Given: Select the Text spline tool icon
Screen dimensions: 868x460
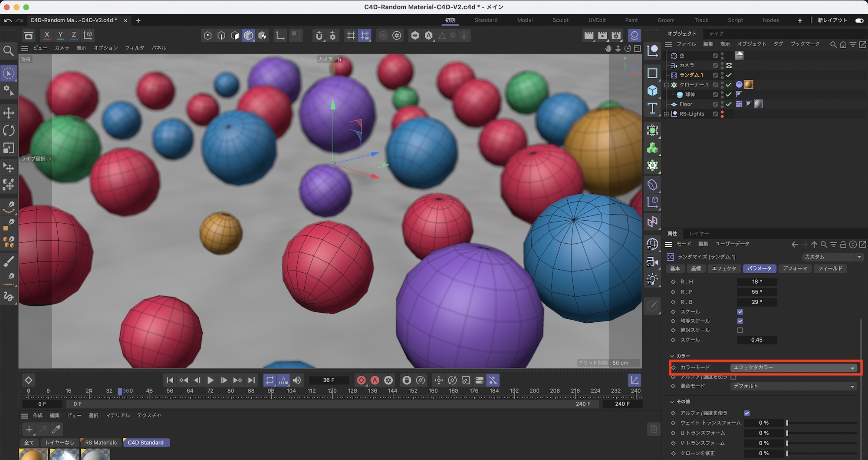Looking at the screenshot, I should coord(652,108).
